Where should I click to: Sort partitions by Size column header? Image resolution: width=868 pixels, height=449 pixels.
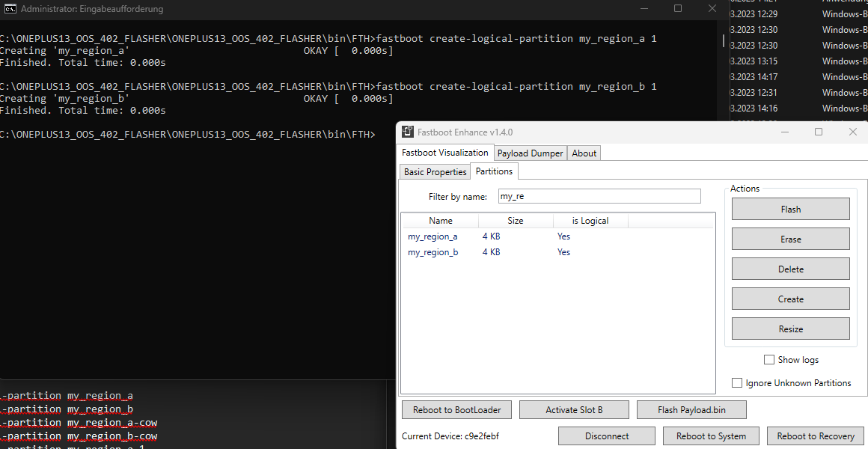[516, 220]
